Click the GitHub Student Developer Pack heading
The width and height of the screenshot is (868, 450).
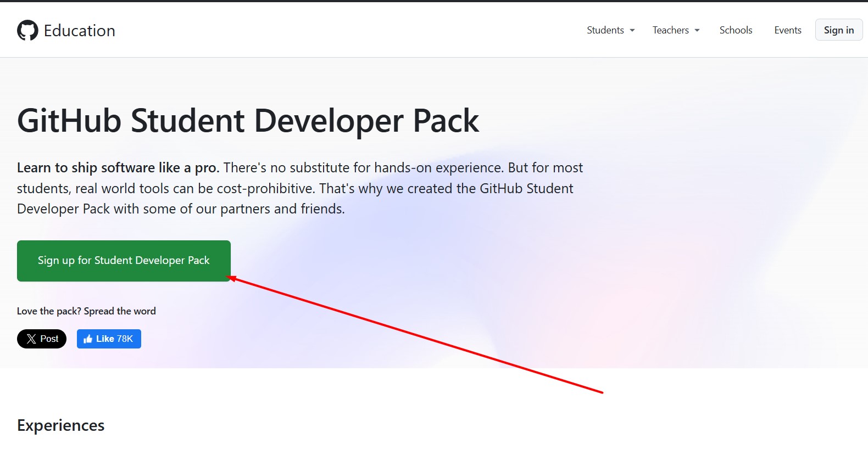248,121
